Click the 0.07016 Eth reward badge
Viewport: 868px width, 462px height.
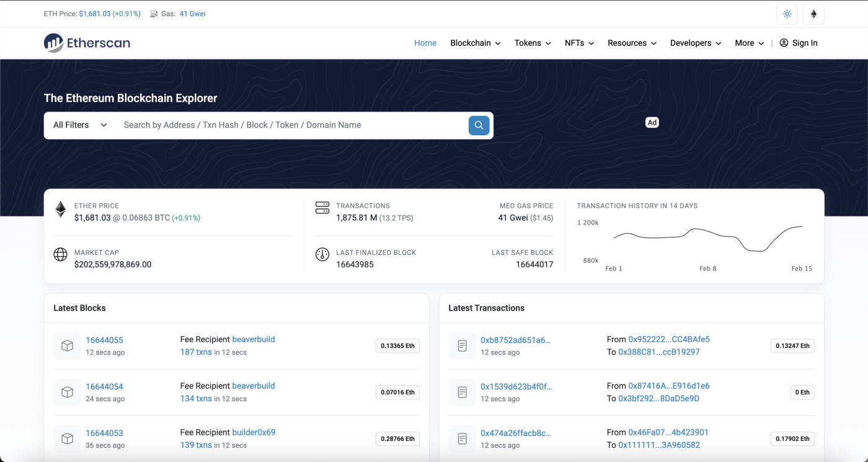pos(397,393)
